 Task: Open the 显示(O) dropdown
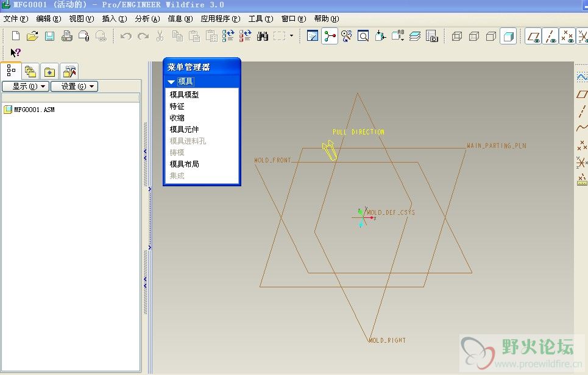pyautogui.click(x=26, y=86)
